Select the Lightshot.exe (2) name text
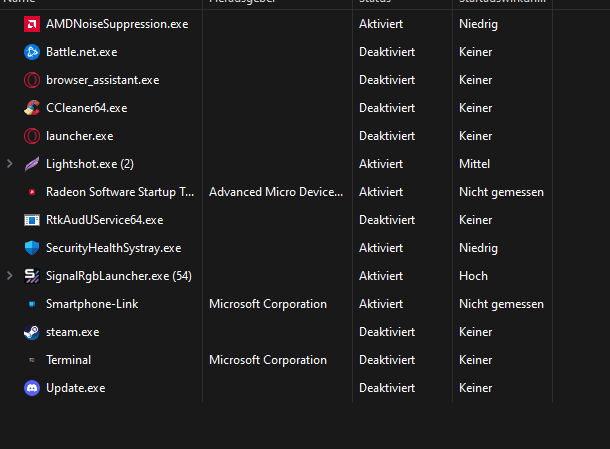This screenshot has width=610, height=449. pyautogui.click(x=90, y=164)
